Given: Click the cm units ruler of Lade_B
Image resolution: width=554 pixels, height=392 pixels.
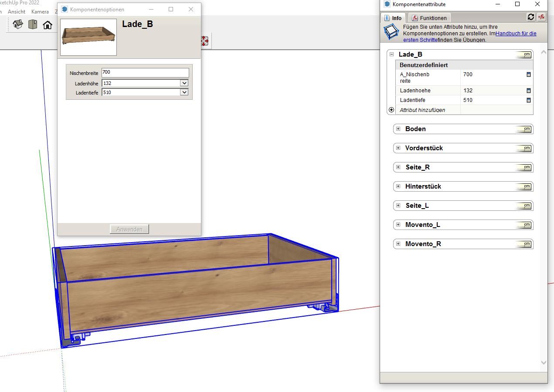Looking at the screenshot, I should (524, 55).
